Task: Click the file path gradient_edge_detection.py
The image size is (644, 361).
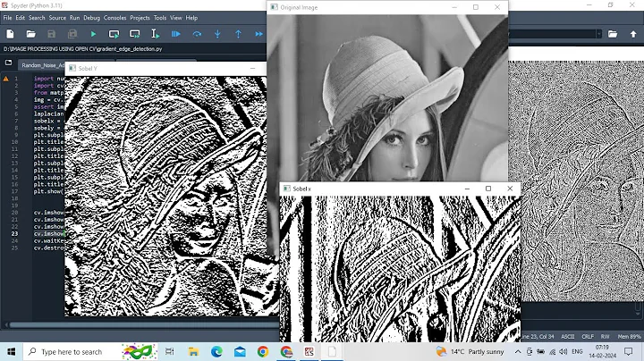Action: tap(82, 49)
